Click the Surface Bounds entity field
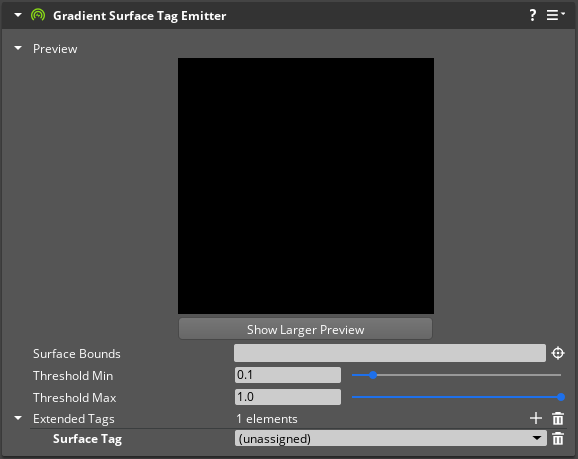This screenshot has width=578, height=459. pyautogui.click(x=390, y=353)
